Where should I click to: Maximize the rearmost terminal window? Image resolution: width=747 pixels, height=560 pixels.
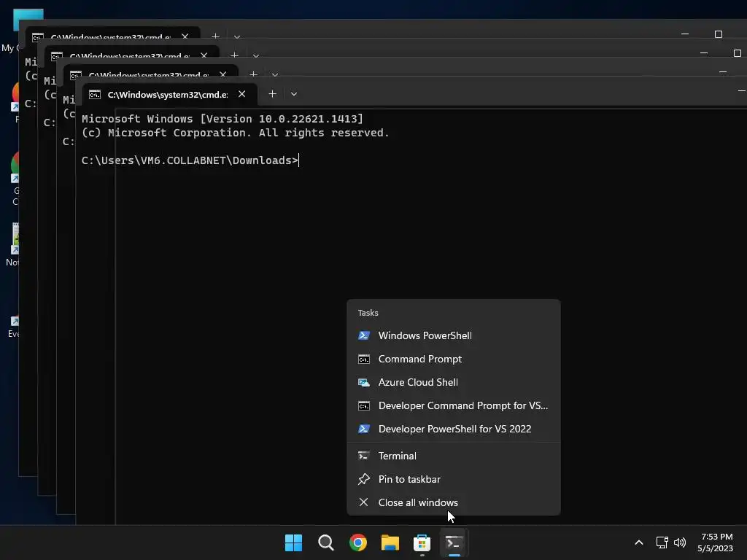tap(719, 34)
